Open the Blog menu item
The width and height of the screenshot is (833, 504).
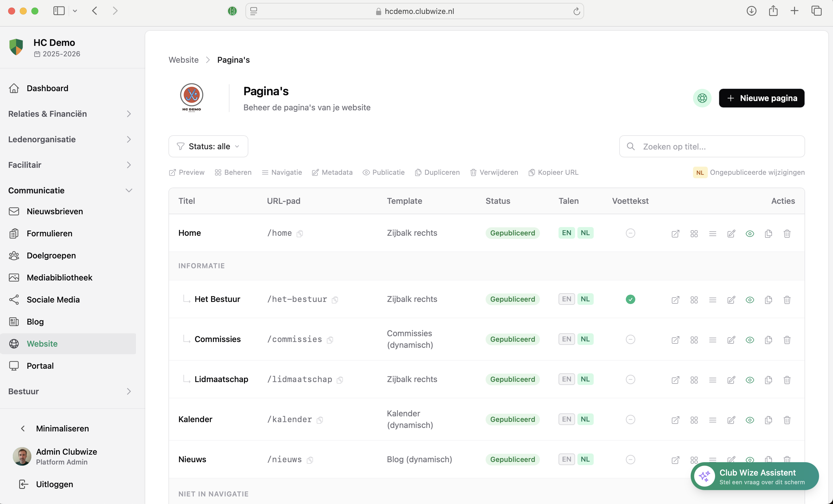coord(35,321)
